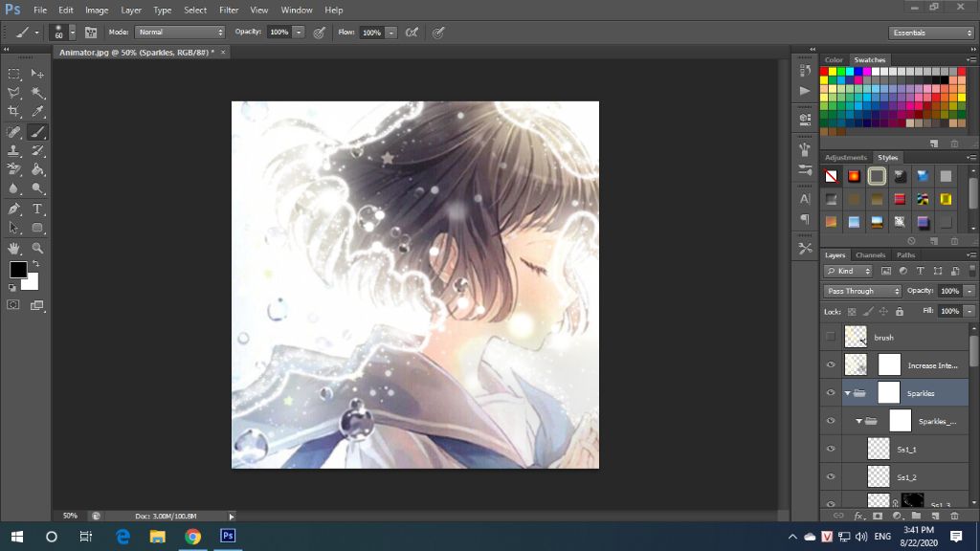Click the zoom percentage field at bottom
980x551 pixels.
(70, 516)
